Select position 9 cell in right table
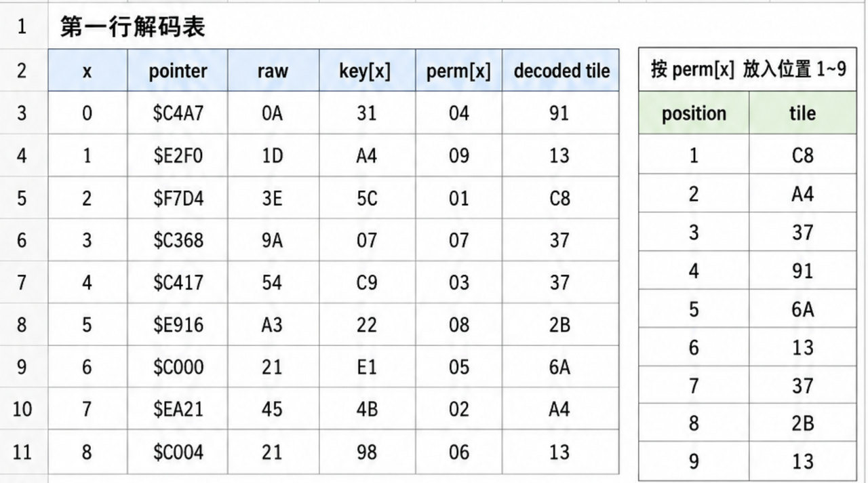 pos(694,461)
